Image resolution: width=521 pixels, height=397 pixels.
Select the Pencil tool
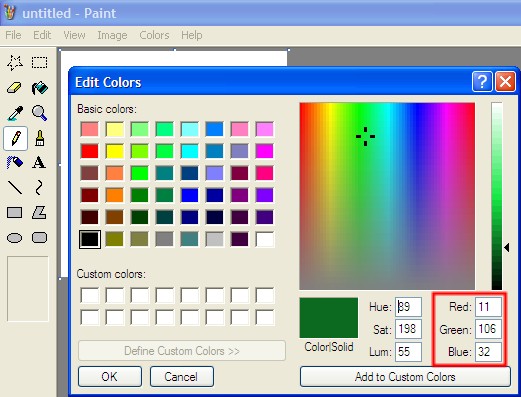pos(15,138)
